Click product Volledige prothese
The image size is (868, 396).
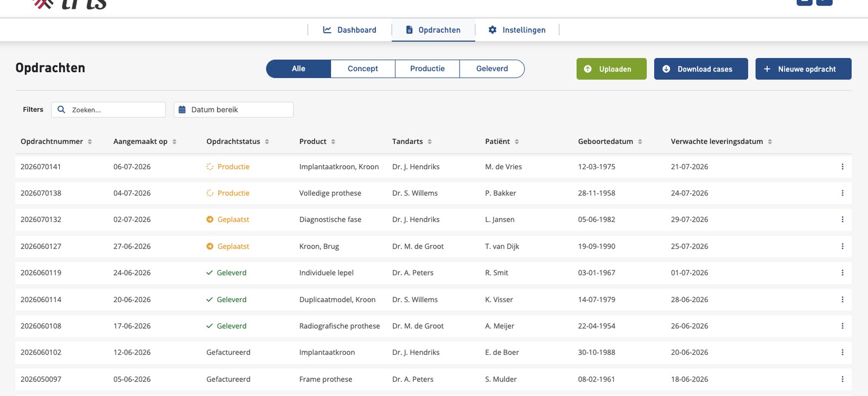coord(330,193)
